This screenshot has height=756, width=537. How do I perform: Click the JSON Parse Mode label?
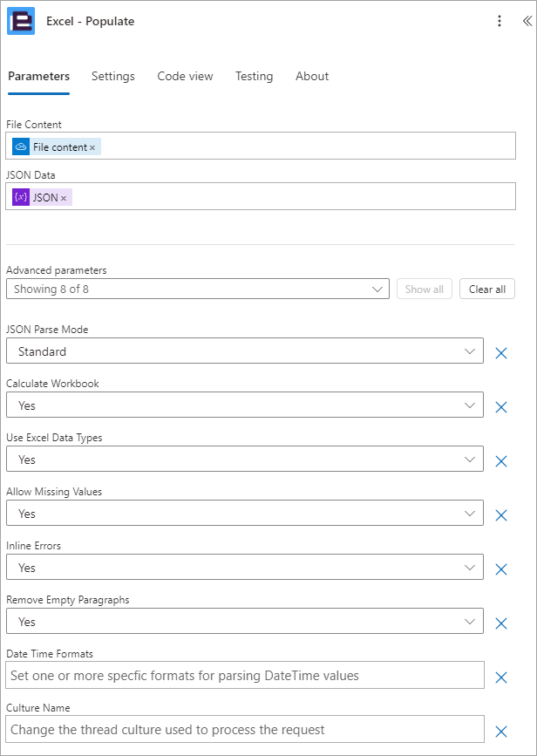[47, 330]
